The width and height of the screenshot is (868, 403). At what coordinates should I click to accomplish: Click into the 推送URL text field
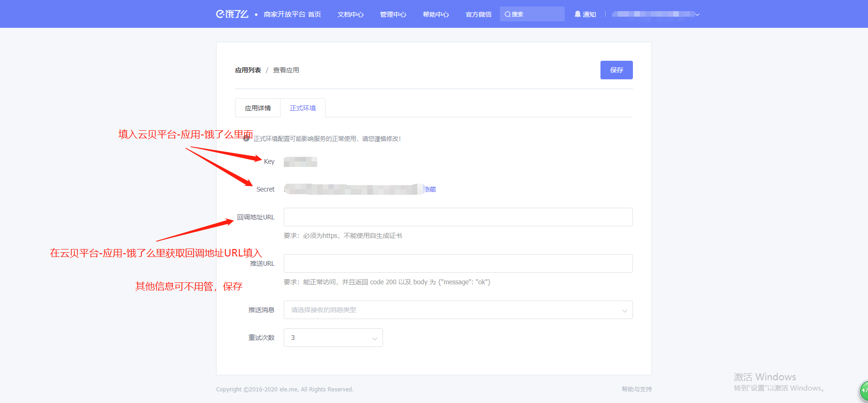[458, 263]
